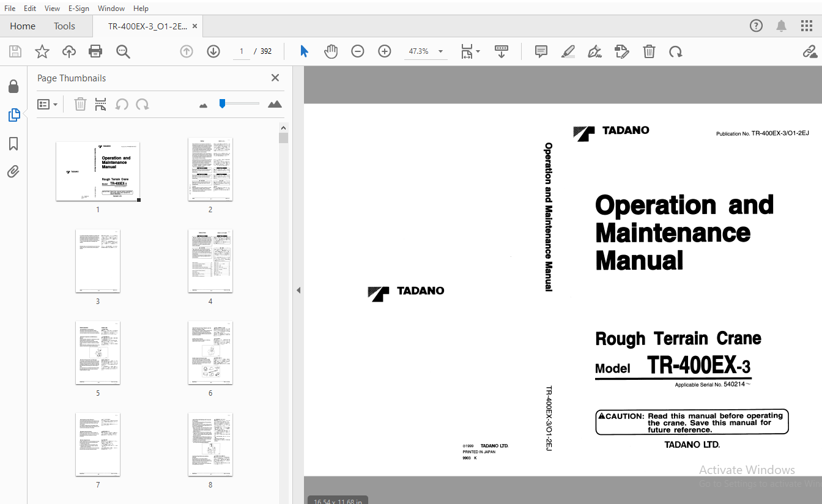Viewport: 822px width, 504px height.
Task: Open fit page options icon
Action: tap(467, 51)
